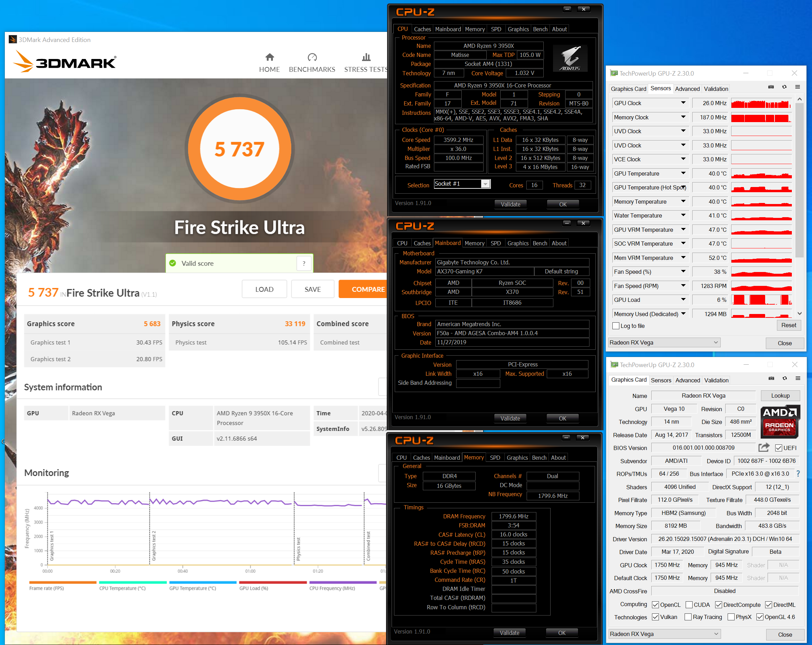This screenshot has width=812, height=645.
Task: Click 3DMark Advanced Edition title bar icon
Action: pos(13,40)
